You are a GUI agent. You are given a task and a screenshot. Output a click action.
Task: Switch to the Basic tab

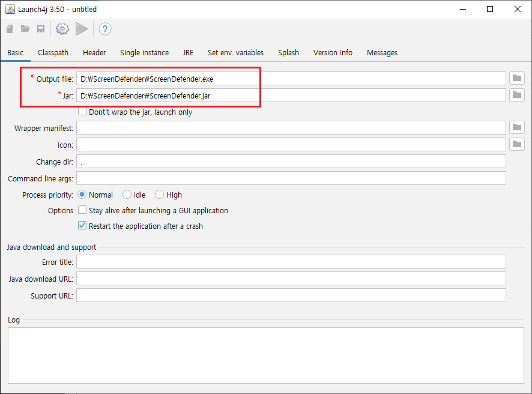[15, 53]
